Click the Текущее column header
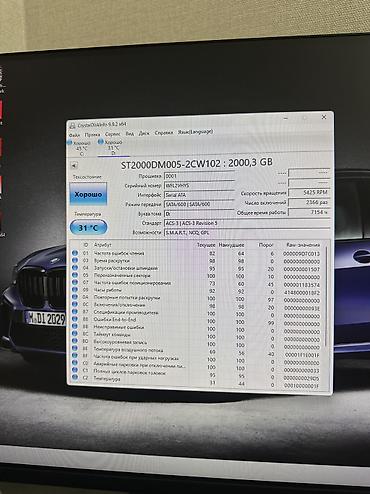 point(206,245)
